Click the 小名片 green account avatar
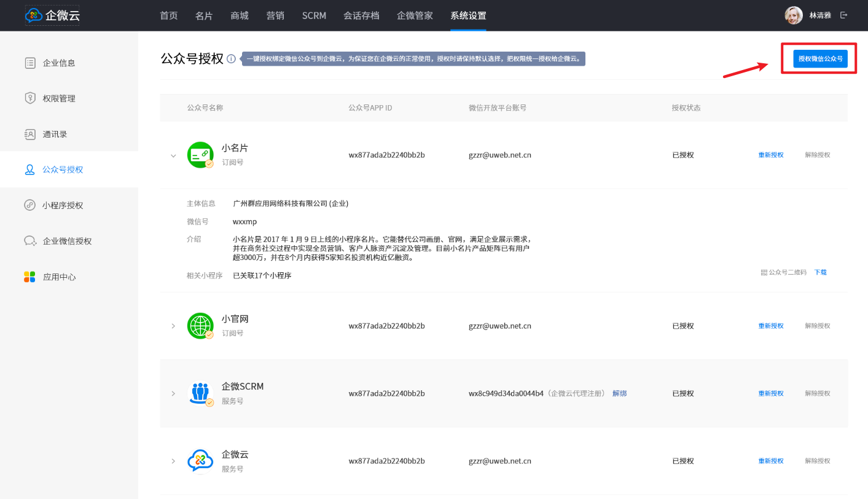This screenshot has width=868, height=499. coord(200,154)
